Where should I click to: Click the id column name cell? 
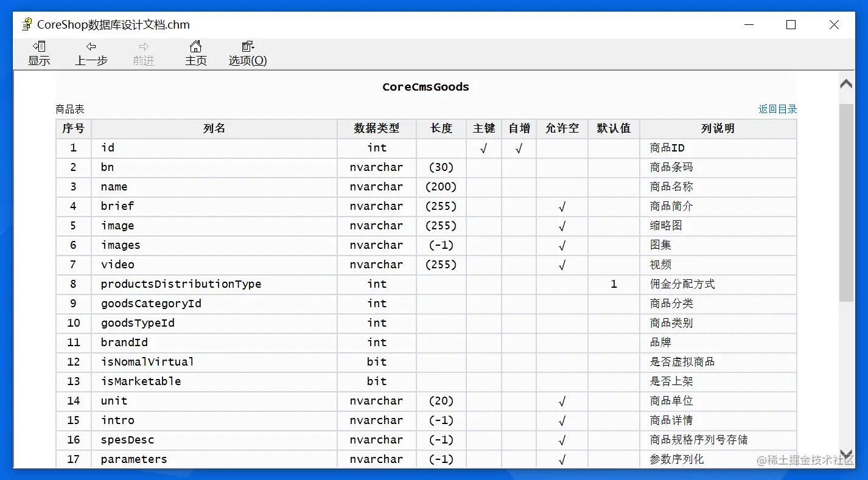(214, 148)
